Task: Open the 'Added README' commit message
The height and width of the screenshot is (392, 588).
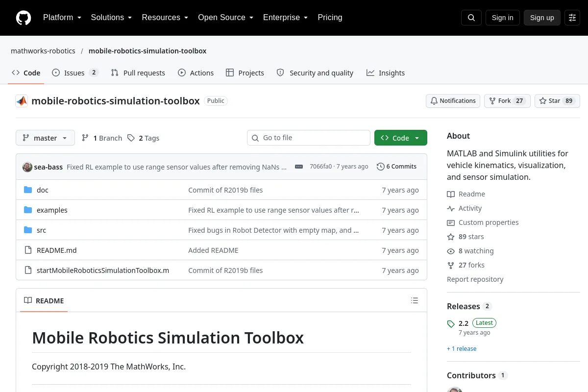Action: (213, 250)
